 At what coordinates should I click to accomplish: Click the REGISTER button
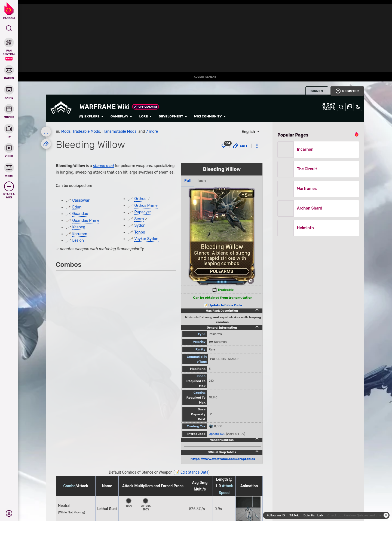(x=347, y=91)
